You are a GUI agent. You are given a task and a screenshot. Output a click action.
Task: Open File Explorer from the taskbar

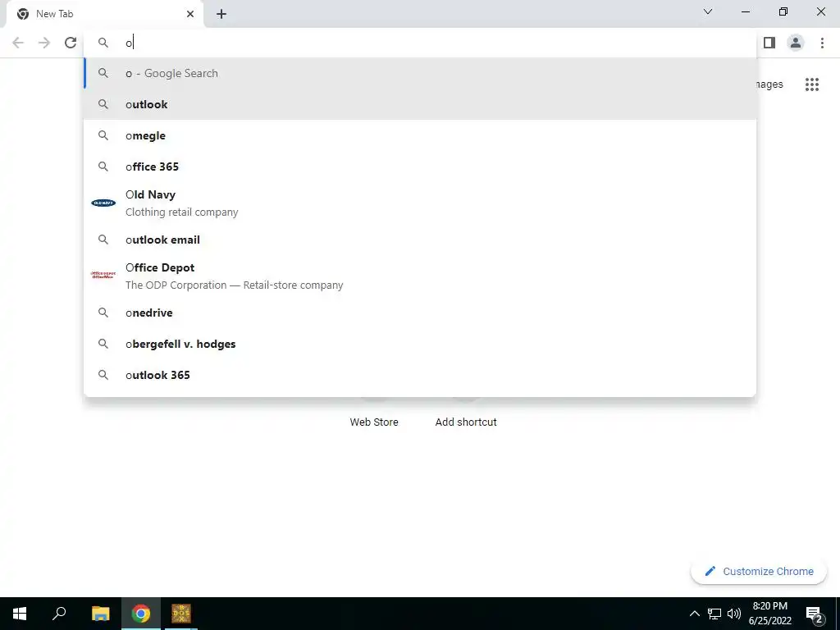point(100,614)
